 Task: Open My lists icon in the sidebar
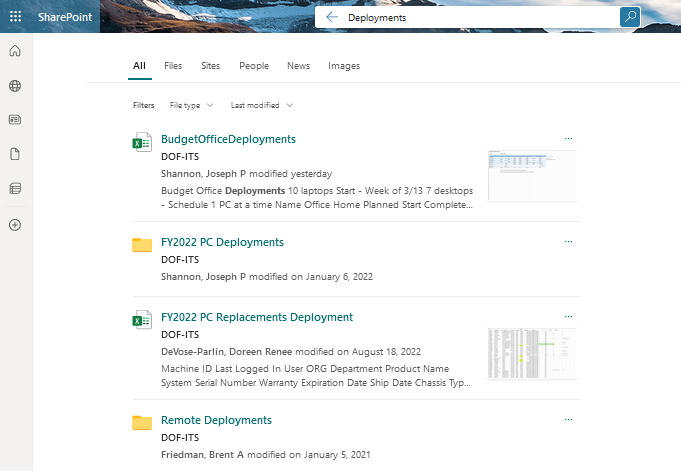coord(15,188)
